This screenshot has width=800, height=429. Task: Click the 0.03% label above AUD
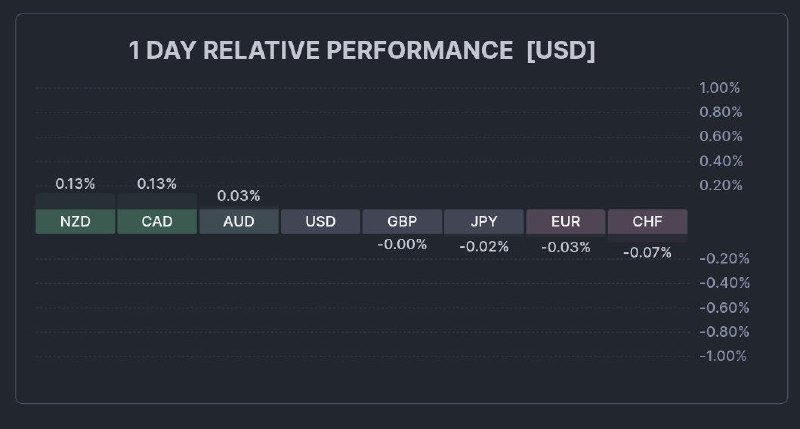click(239, 195)
